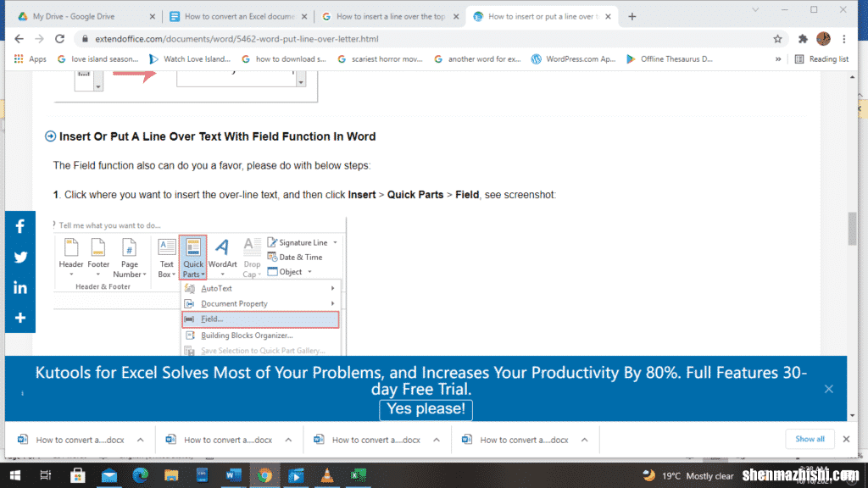Click the scrollbar down arrow
868x488 pixels.
point(852,415)
